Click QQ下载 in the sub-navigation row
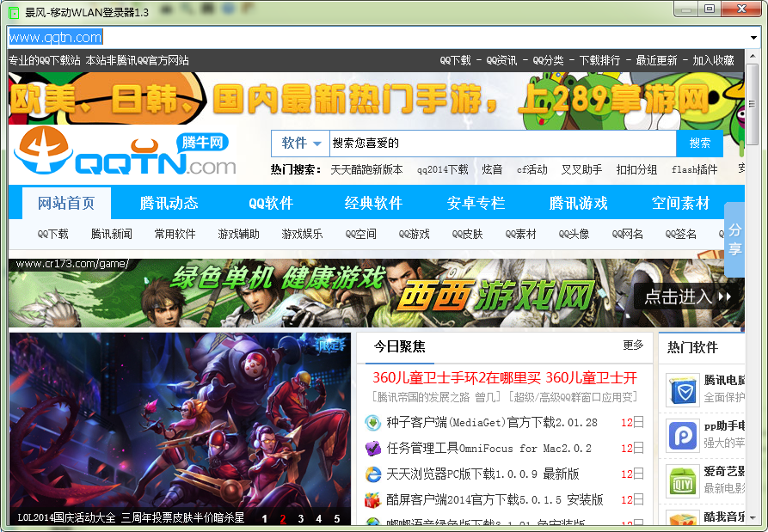Image resolution: width=768 pixels, height=532 pixels. 53,234
